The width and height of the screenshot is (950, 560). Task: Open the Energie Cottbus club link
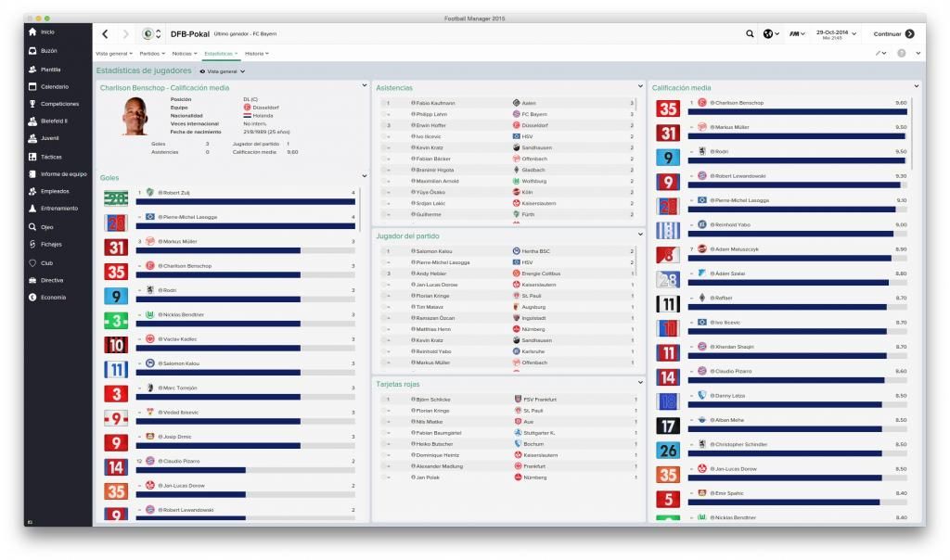541,274
